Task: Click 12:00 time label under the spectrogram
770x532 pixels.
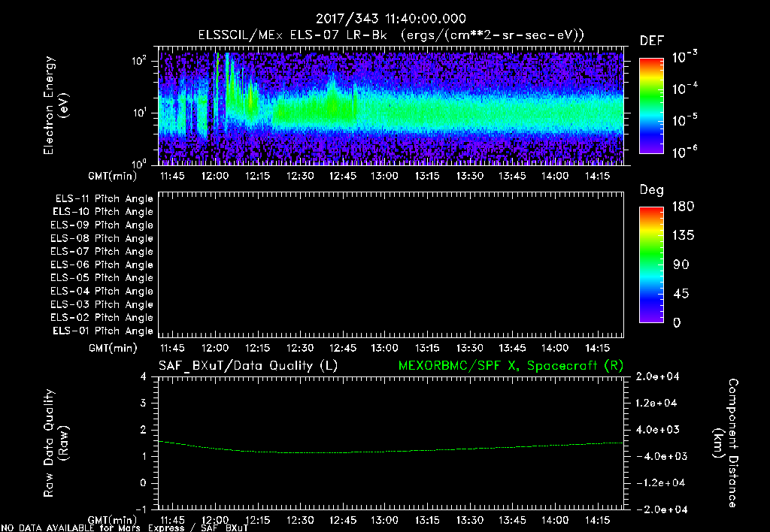Action: click(x=214, y=176)
